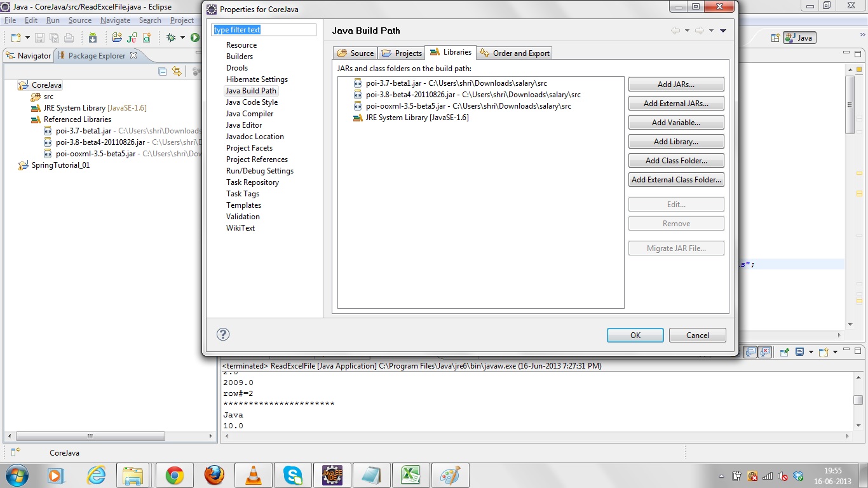The height and width of the screenshot is (488, 868).
Task: Click the New Java Class toolbar icon
Action: click(x=147, y=37)
